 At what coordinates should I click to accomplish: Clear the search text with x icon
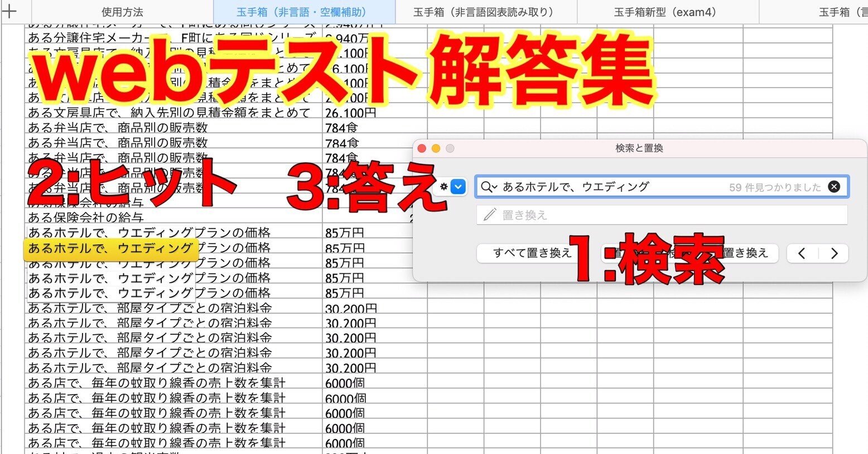coord(834,187)
